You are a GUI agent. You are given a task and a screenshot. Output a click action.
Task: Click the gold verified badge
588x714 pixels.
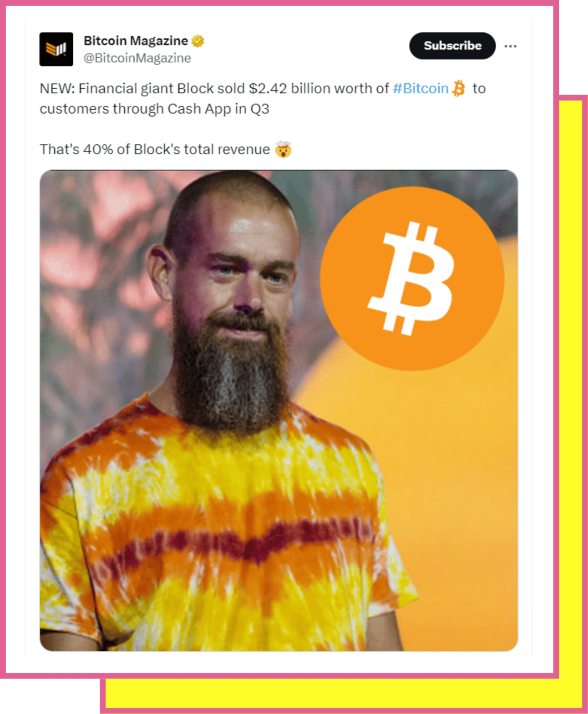198,41
